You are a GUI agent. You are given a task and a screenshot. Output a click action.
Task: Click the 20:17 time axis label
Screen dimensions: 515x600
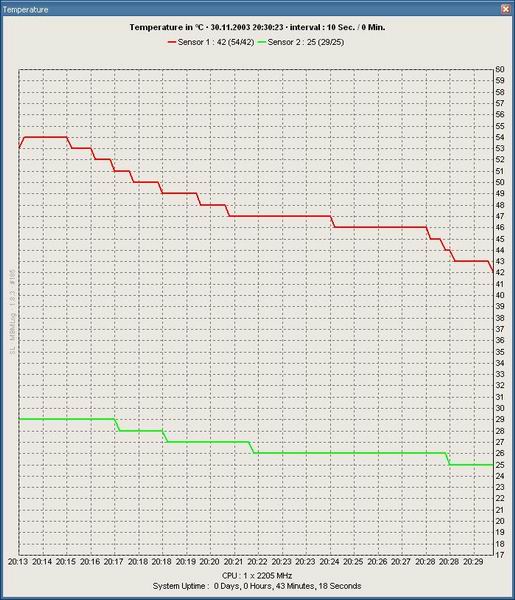coord(114,562)
